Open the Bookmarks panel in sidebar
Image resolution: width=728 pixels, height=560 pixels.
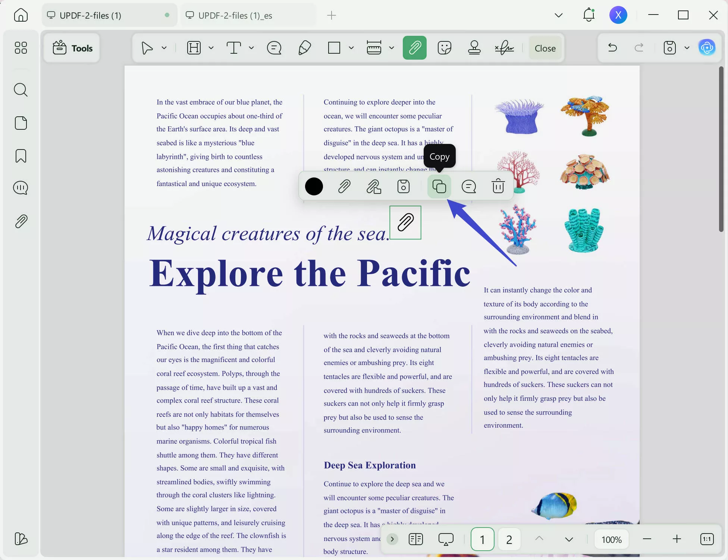(21, 156)
